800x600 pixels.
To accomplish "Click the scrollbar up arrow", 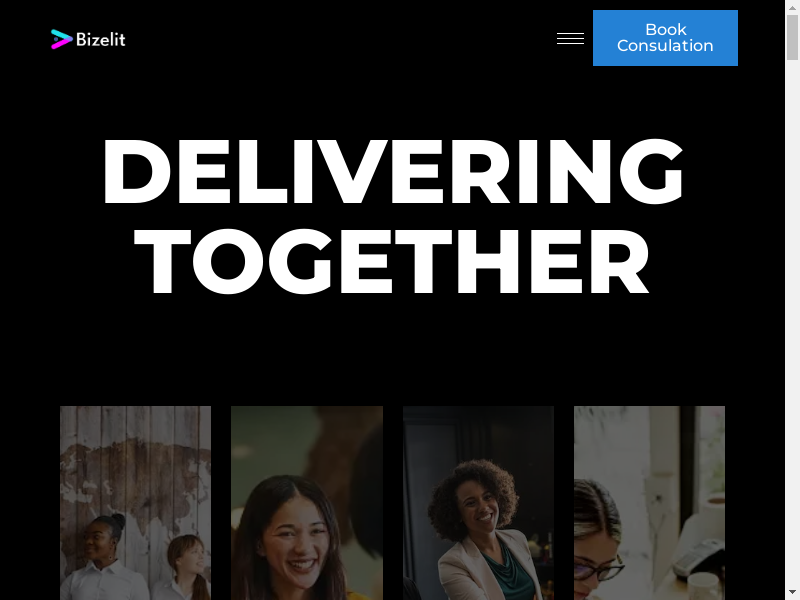I will point(792,7).
